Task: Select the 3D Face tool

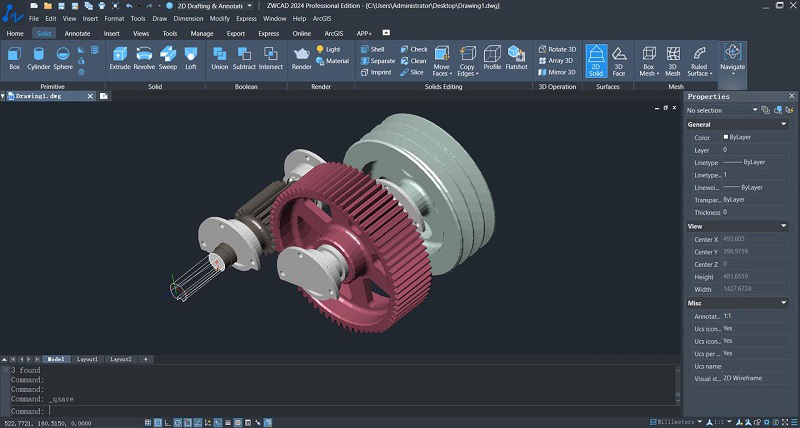Action: [619, 61]
